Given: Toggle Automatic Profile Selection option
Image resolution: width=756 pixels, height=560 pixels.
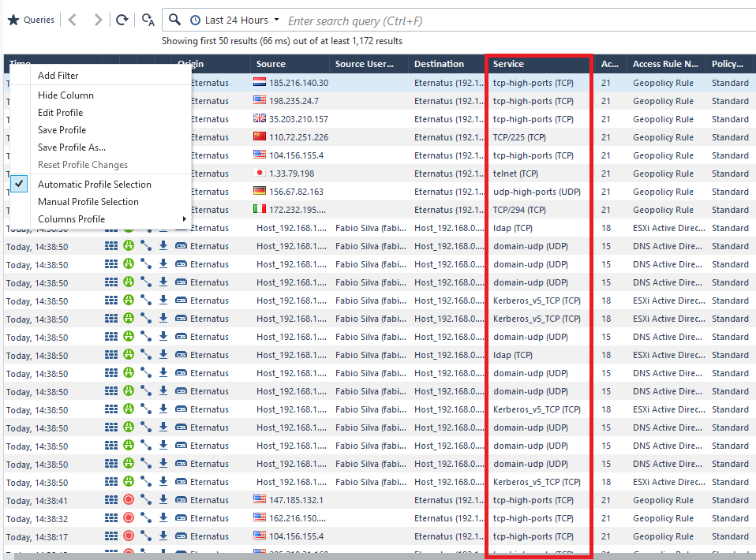Looking at the screenshot, I should point(94,184).
